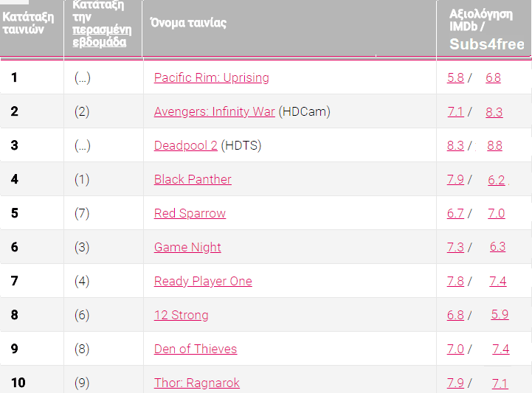Click last week's rank (1) for Black Panther

(x=82, y=179)
